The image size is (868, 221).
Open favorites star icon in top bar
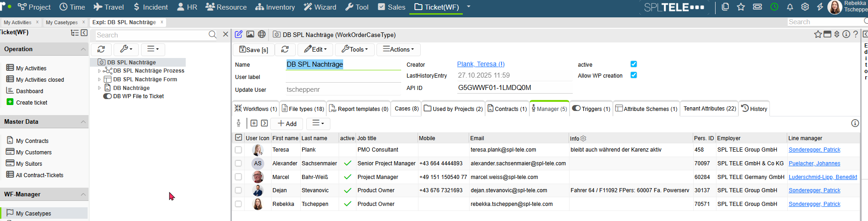click(x=741, y=7)
